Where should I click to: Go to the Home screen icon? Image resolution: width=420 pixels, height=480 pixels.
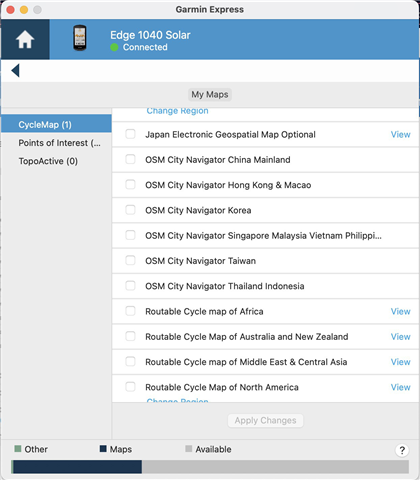[25, 39]
